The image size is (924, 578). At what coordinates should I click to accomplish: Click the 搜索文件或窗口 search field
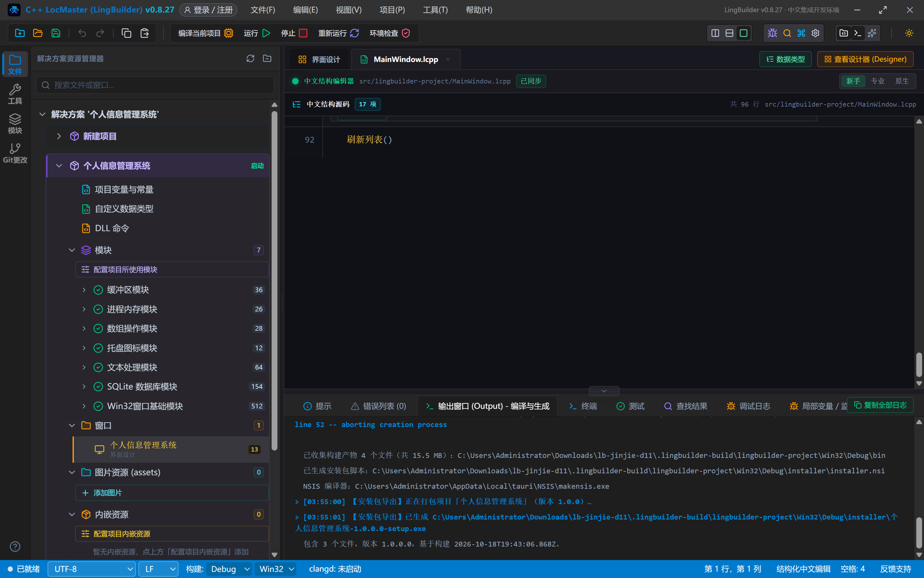point(155,85)
